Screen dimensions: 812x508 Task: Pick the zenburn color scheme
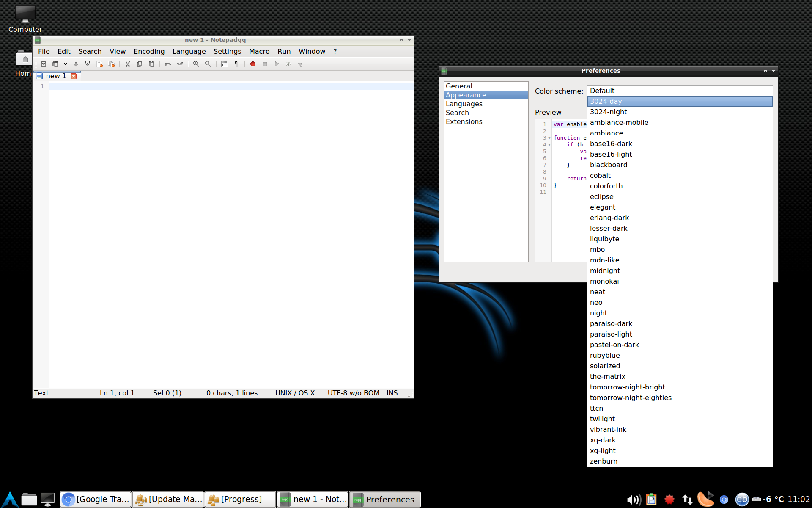click(604, 461)
